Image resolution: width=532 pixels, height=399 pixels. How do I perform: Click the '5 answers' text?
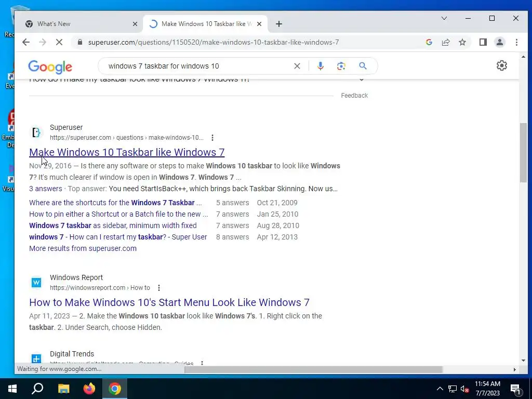(x=232, y=203)
